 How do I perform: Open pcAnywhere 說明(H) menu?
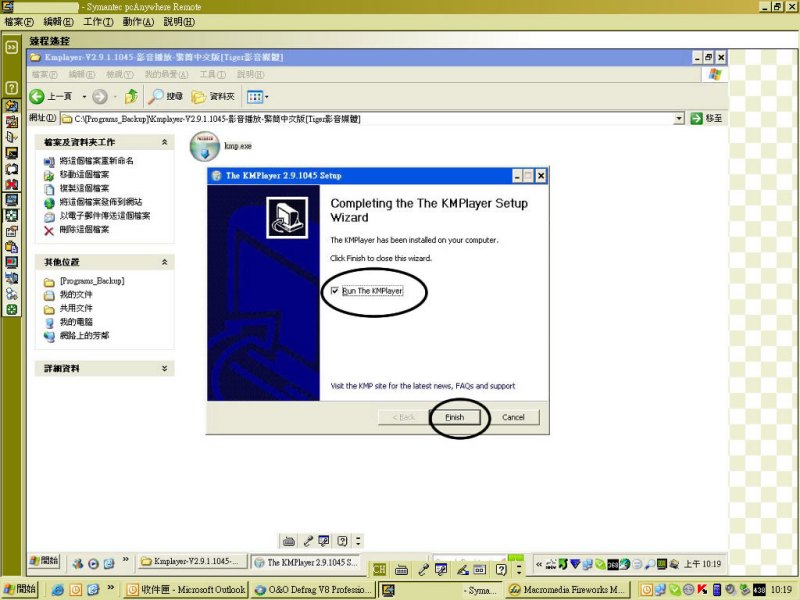pos(179,22)
